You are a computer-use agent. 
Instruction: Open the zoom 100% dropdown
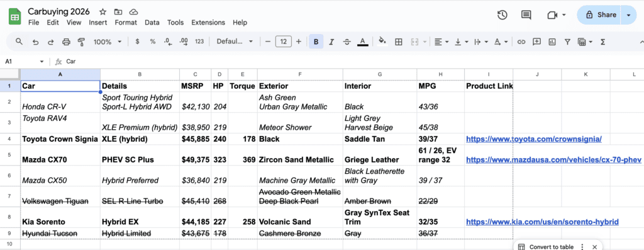pyautogui.click(x=107, y=42)
